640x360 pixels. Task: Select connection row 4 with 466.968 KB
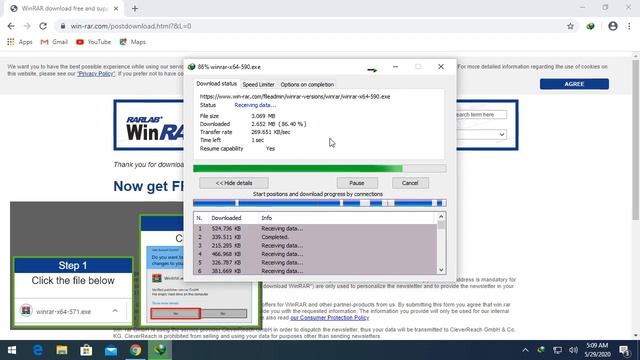315,254
